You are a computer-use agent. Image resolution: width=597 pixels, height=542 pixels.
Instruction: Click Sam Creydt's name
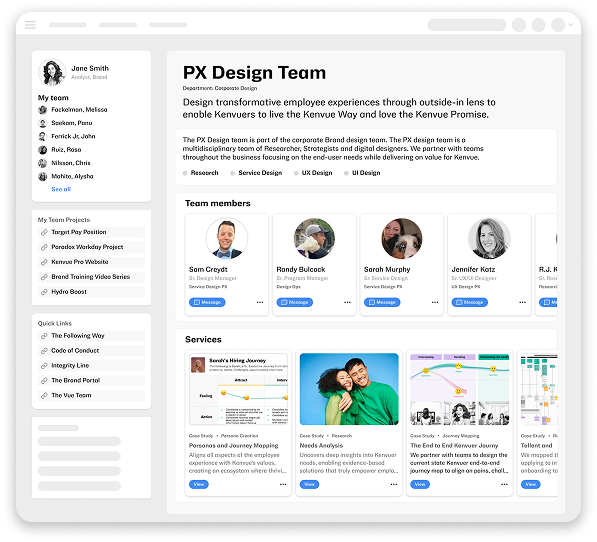point(208,269)
